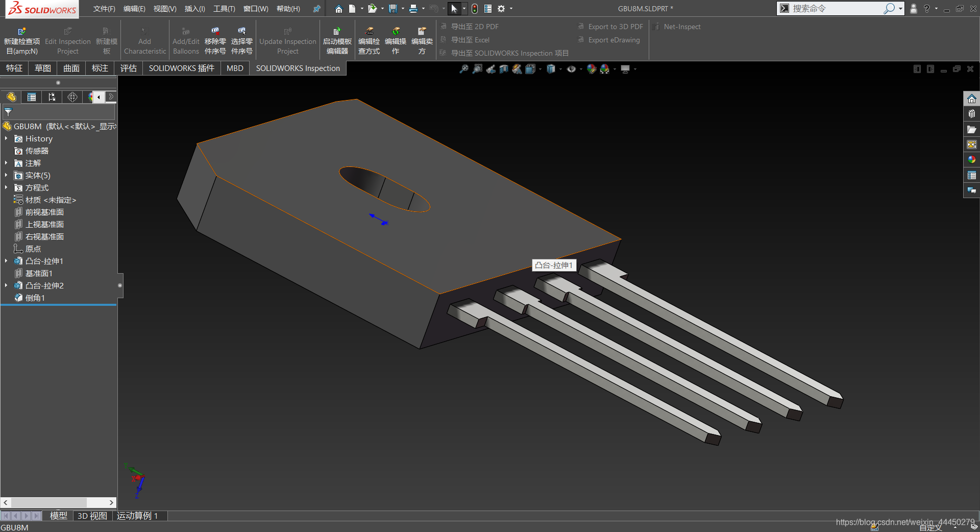The image size is (980, 532).
Task: Expand the 方程式 equations node
Action: pyautogui.click(x=6, y=187)
